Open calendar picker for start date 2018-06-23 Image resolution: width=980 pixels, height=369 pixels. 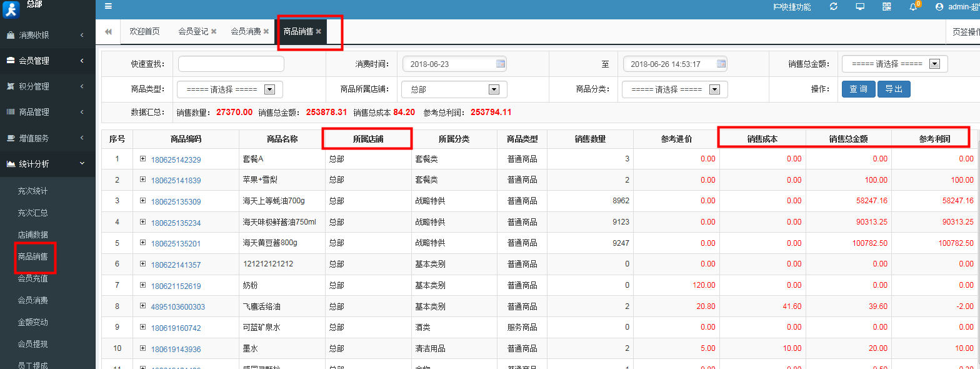click(x=500, y=64)
